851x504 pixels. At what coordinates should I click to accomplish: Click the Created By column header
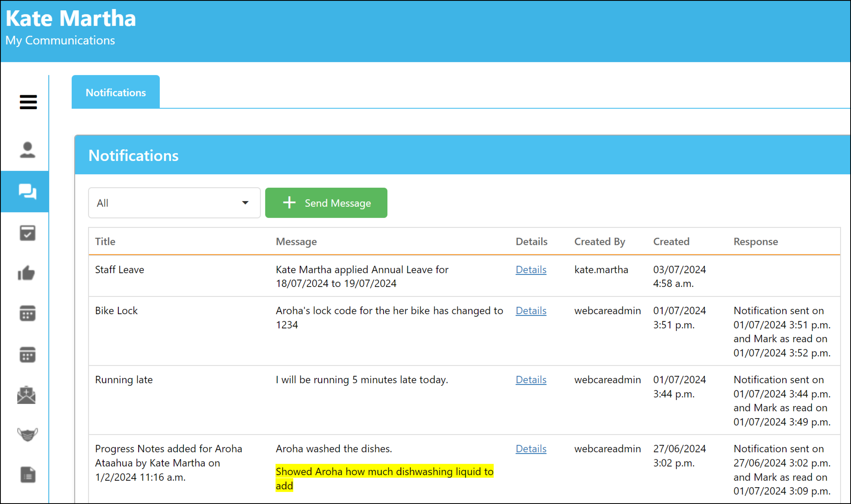point(600,241)
